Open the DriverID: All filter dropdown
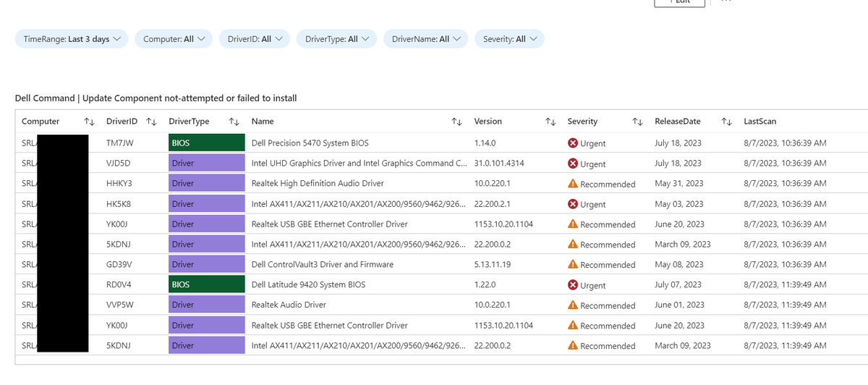 coord(255,39)
